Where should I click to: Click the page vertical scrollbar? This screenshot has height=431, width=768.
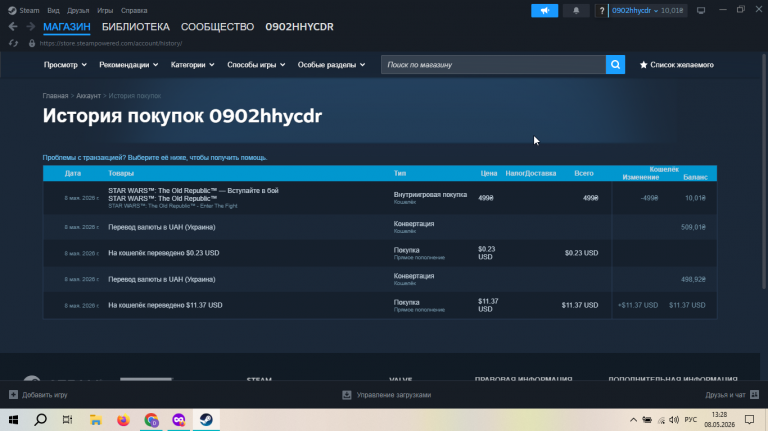point(765,171)
